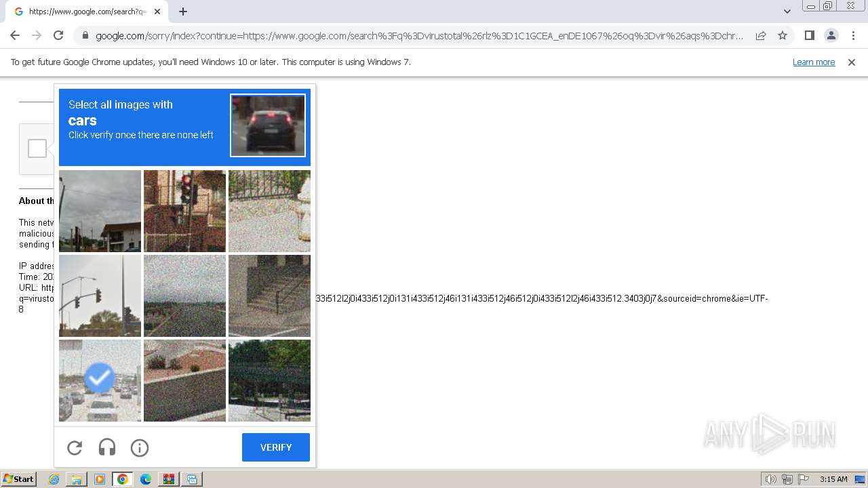The width and height of the screenshot is (868, 488).
Task: Click the sample car image in header
Action: (268, 125)
